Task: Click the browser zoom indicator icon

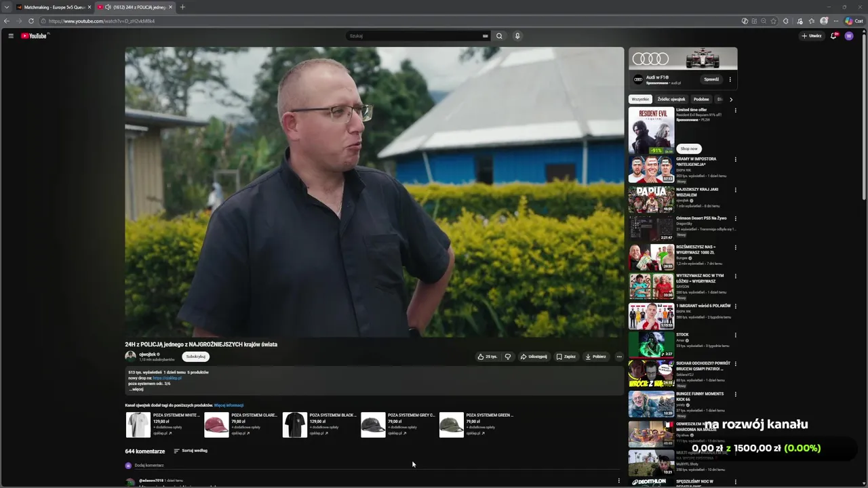Action: [764, 21]
